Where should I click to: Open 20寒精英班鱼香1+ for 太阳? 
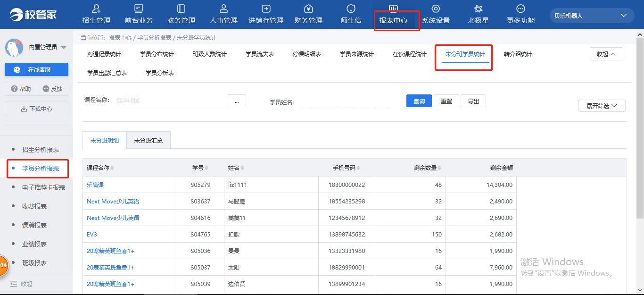(x=111, y=268)
